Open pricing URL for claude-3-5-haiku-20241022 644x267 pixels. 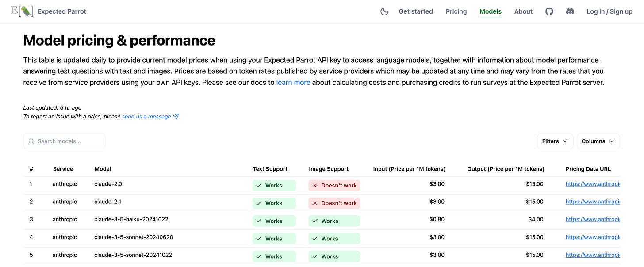(592, 220)
